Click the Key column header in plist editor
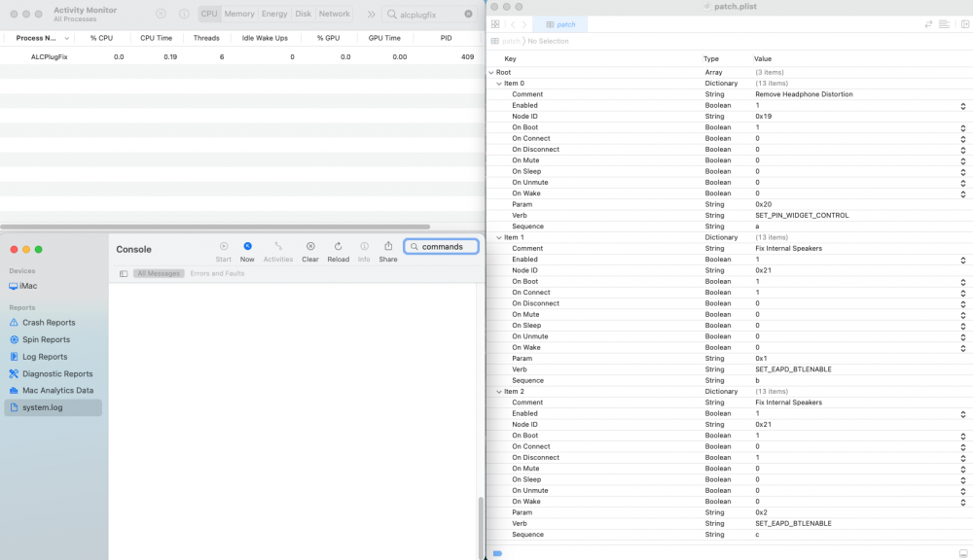The image size is (973, 560). pos(510,59)
